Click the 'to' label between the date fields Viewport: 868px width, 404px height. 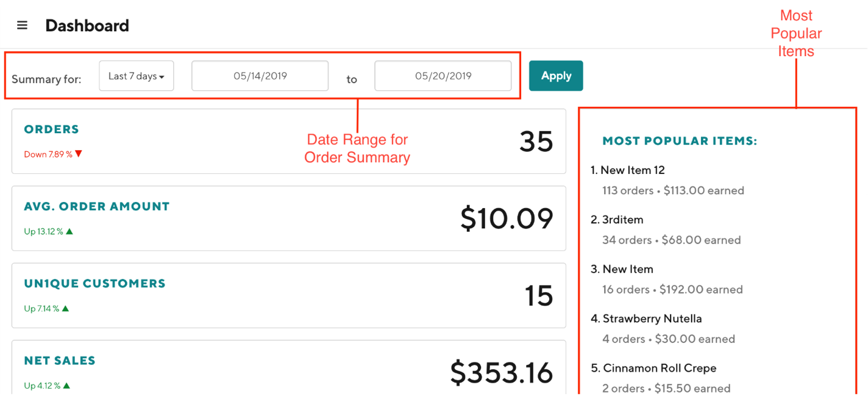[352, 79]
